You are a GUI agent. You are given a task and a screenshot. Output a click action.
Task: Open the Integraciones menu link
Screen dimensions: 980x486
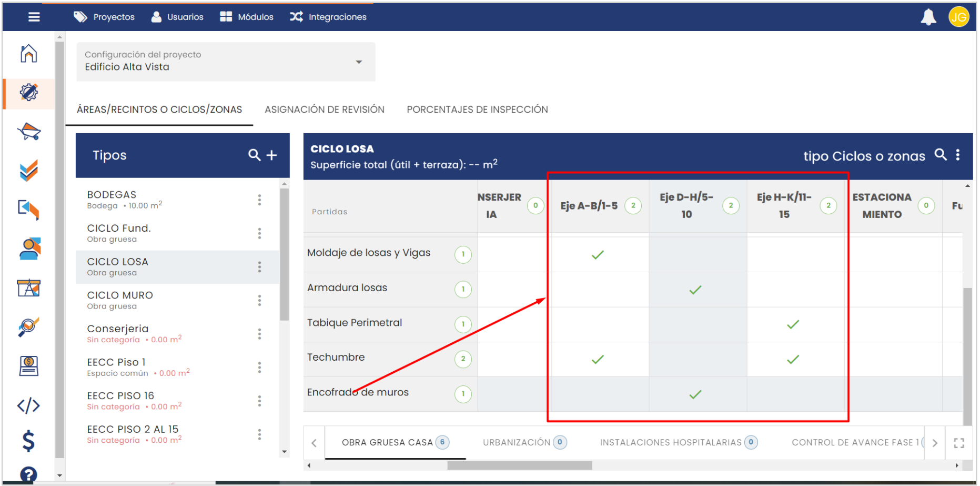coord(328,17)
